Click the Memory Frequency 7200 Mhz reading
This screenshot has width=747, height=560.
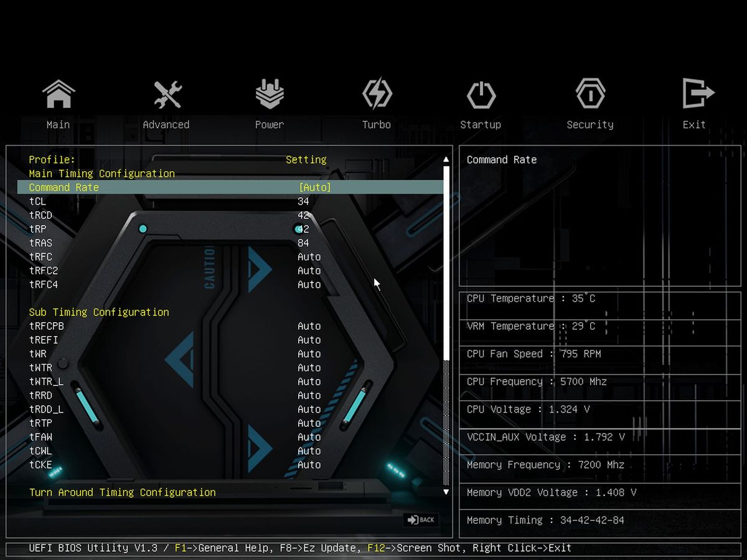545,465
